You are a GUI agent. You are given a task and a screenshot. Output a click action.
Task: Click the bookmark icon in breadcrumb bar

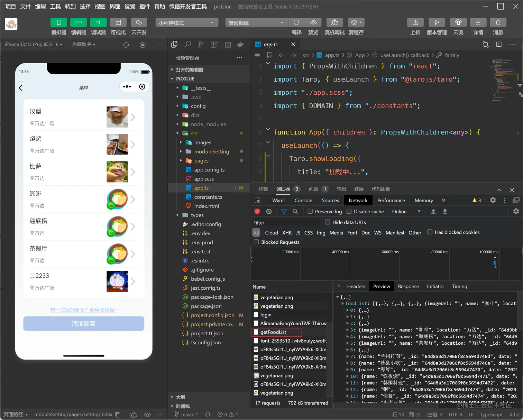(269, 55)
